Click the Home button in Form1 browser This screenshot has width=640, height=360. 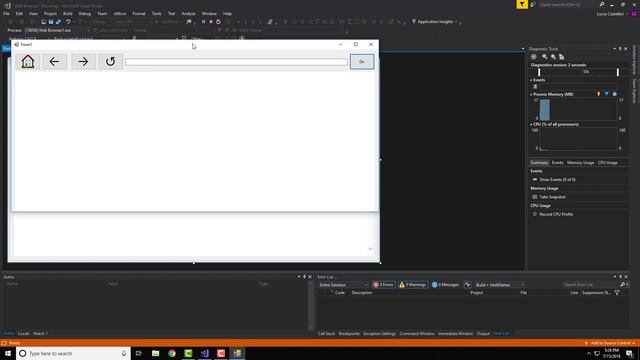pyautogui.click(x=28, y=62)
